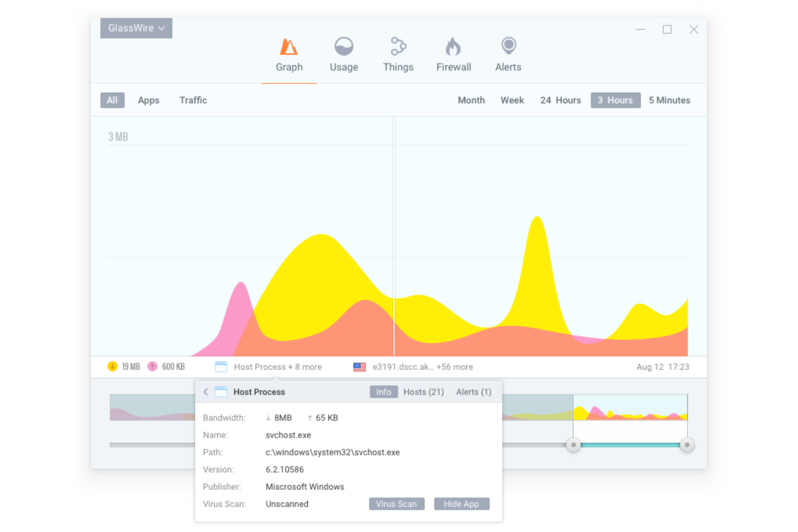The image size is (798, 532).
Task: Select the Info tab in popup
Action: [x=384, y=392]
